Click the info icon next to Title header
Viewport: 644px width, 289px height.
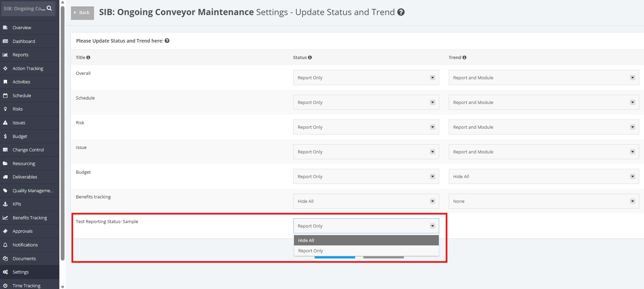pos(88,58)
